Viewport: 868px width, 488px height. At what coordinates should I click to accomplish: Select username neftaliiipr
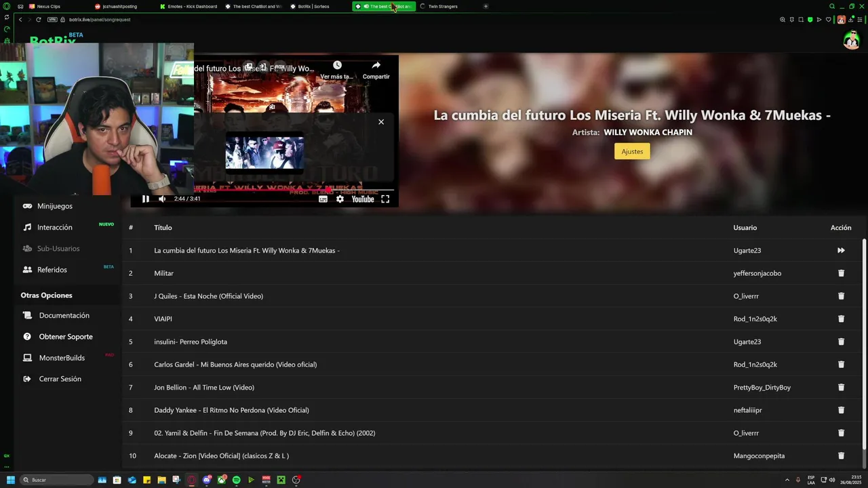747,410
